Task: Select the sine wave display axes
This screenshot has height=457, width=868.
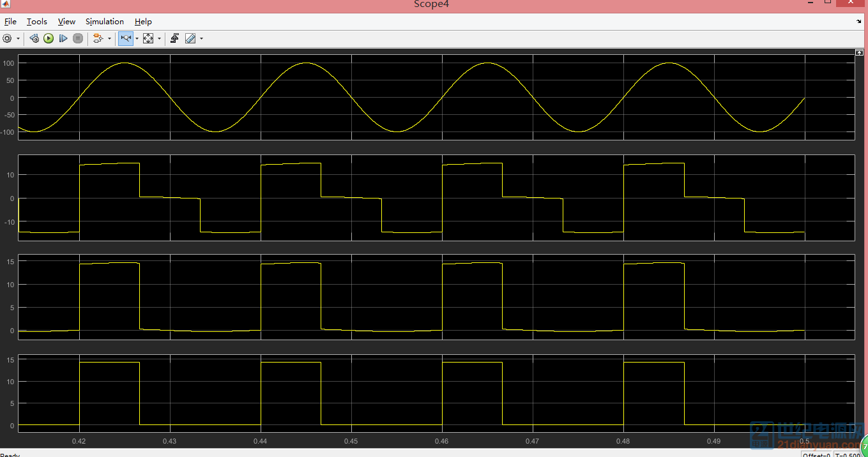Action: point(436,97)
